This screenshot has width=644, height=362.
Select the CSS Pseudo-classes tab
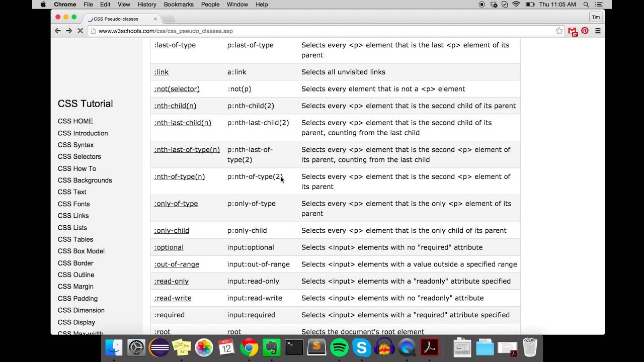[120, 19]
